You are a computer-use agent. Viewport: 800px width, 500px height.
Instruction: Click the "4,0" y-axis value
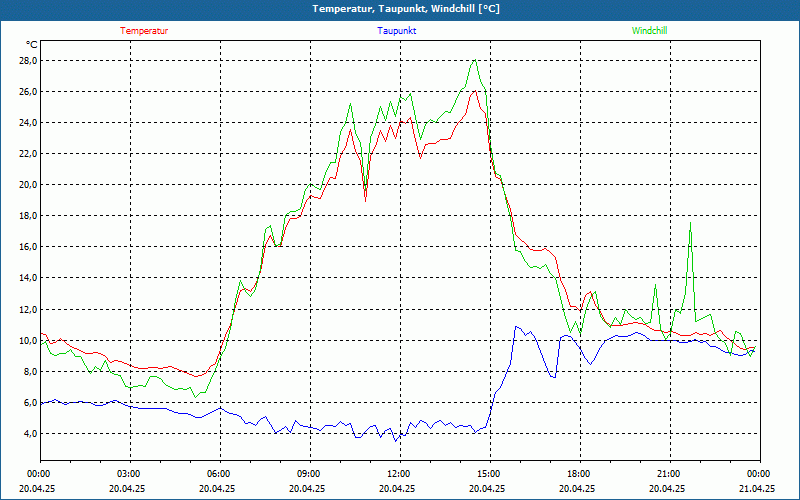point(31,434)
